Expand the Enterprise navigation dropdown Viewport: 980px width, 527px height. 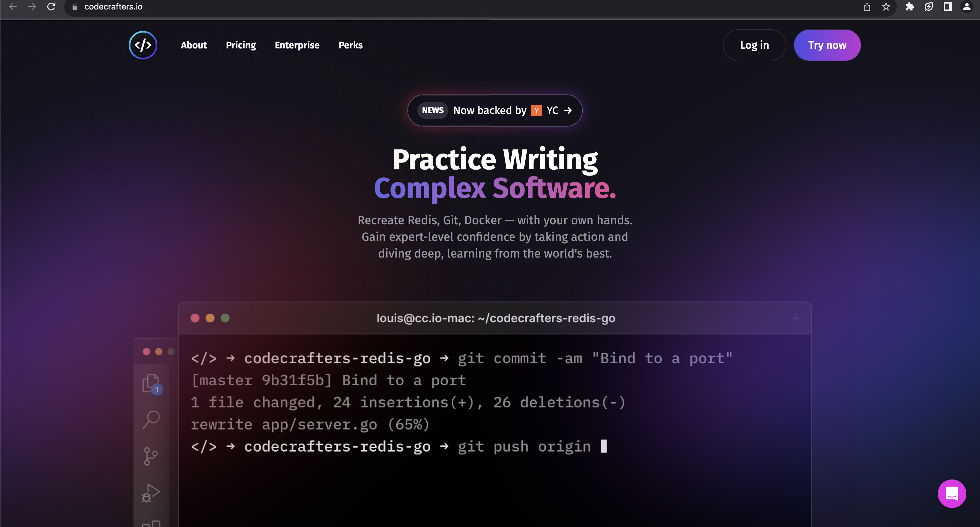297,45
